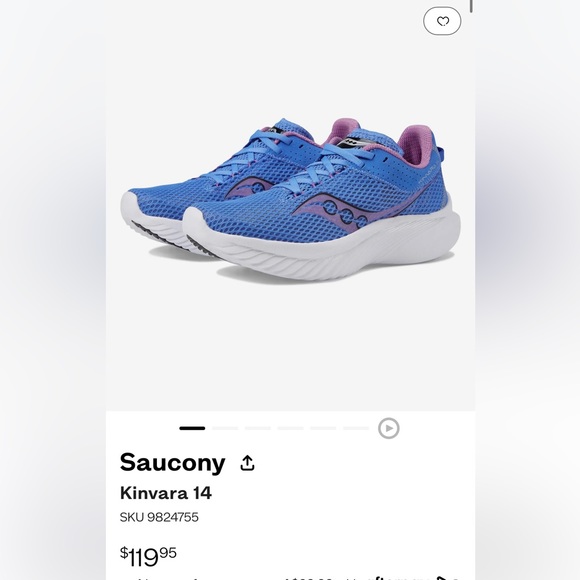Jump to the third image indicator
Screen dimensions: 580x580
257,428
